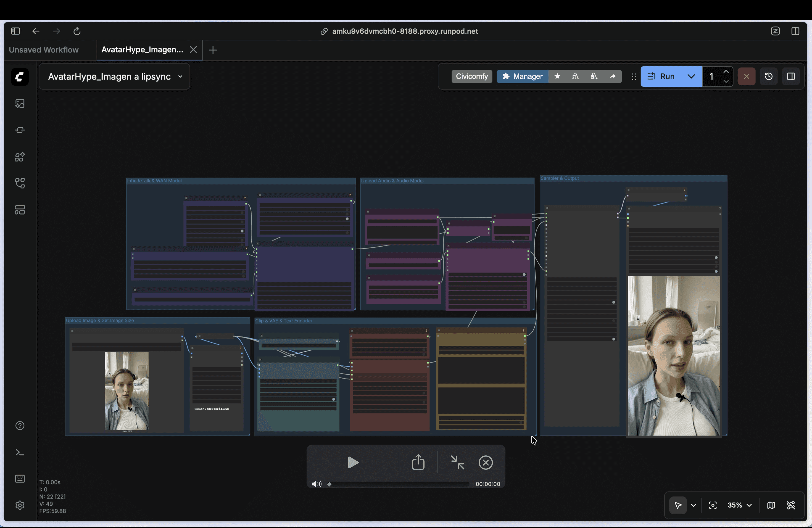Fit view to canvas focus icon

click(713, 505)
